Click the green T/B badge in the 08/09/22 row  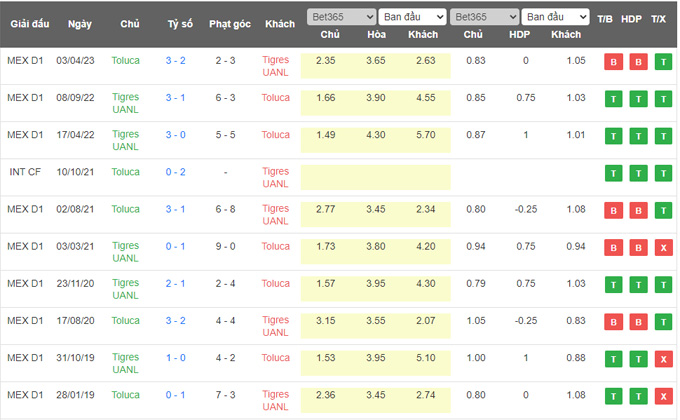[x=612, y=99]
